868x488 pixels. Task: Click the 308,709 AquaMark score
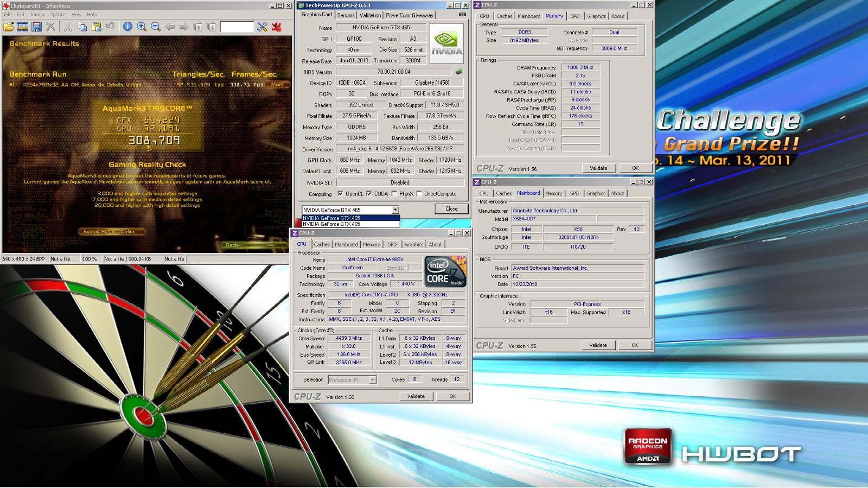[154, 141]
